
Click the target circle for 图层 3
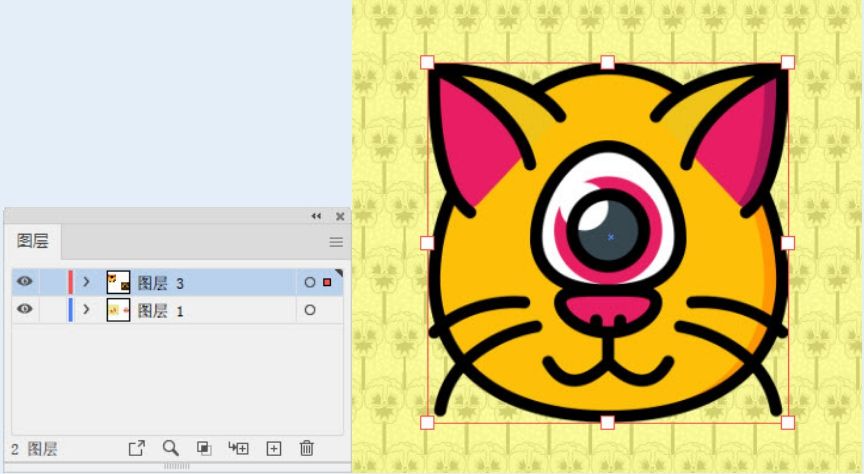point(310,282)
